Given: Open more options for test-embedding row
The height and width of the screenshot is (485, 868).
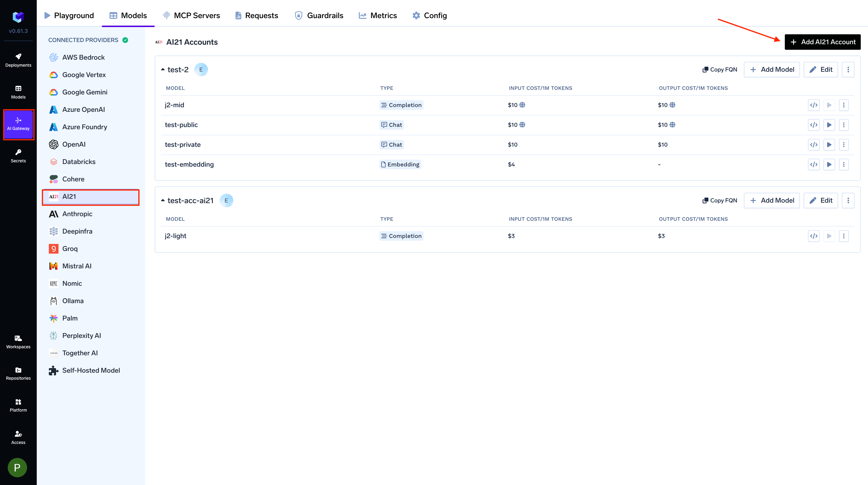Looking at the screenshot, I should (844, 164).
